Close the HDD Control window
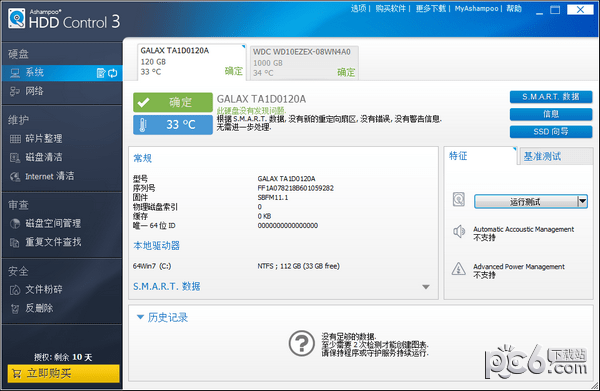600x391 pixels. [580, 10]
